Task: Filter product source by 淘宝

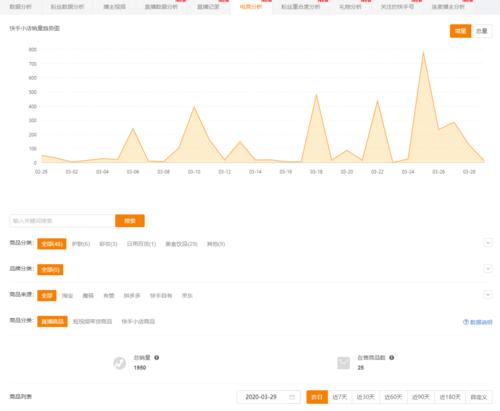Action: [x=67, y=296]
